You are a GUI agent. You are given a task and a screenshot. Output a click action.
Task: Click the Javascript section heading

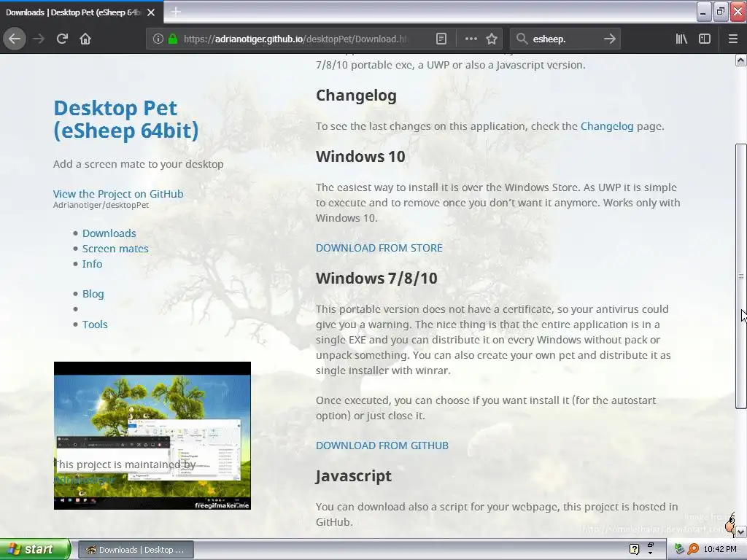[354, 476]
